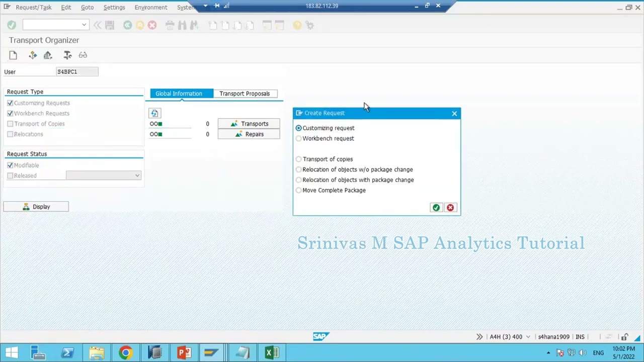This screenshot has width=644, height=362.
Task: Open Excel from the taskbar
Action: 272,352
